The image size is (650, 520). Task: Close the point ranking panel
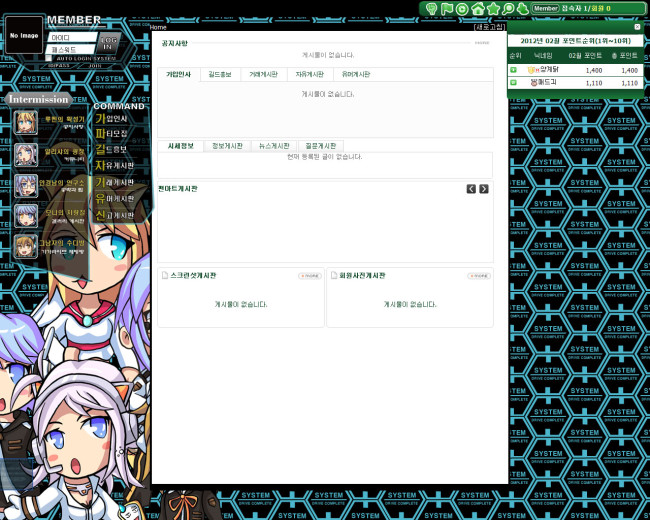pos(637,27)
